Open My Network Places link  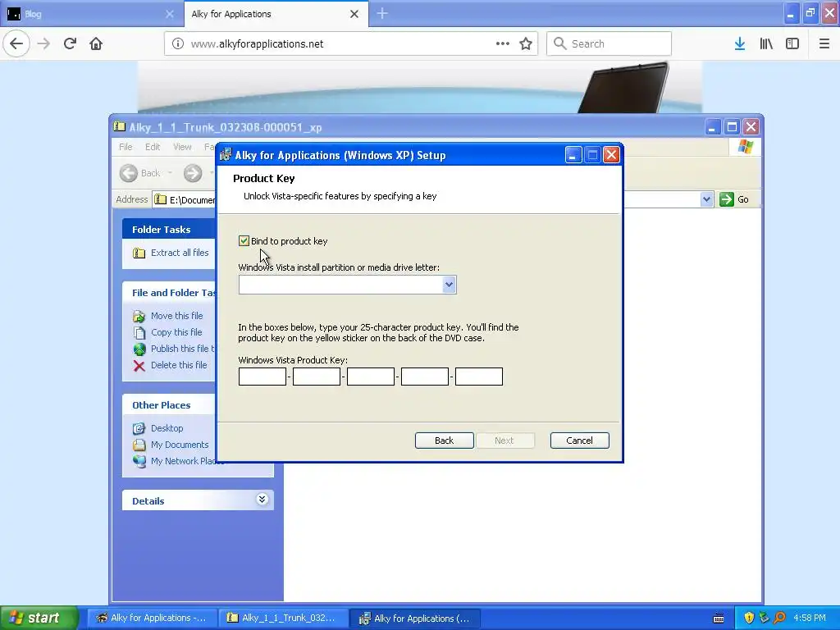[183, 461]
